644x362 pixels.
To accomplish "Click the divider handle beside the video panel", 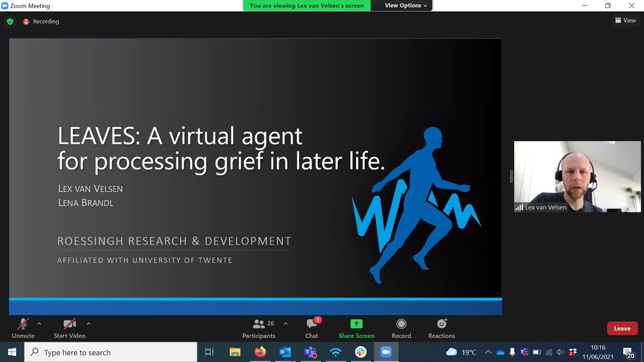I will click(x=511, y=176).
